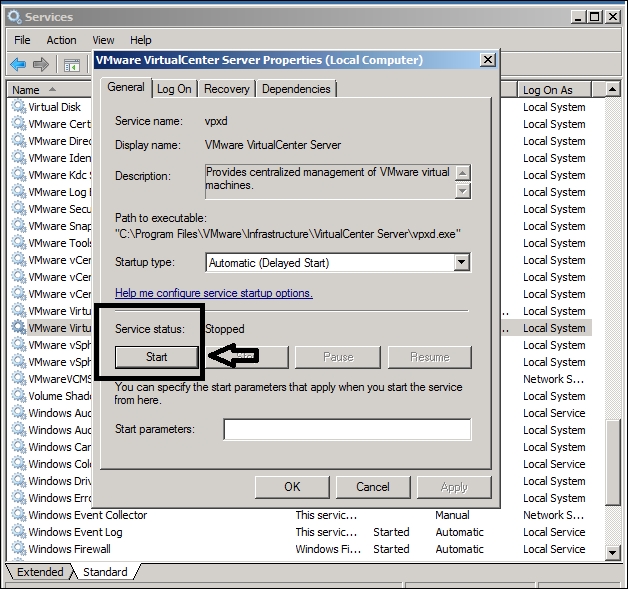Image resolution: width=628 pixels, height=589 pixels.
Task: Click Start to start the service
Action: tap(157, 357)
